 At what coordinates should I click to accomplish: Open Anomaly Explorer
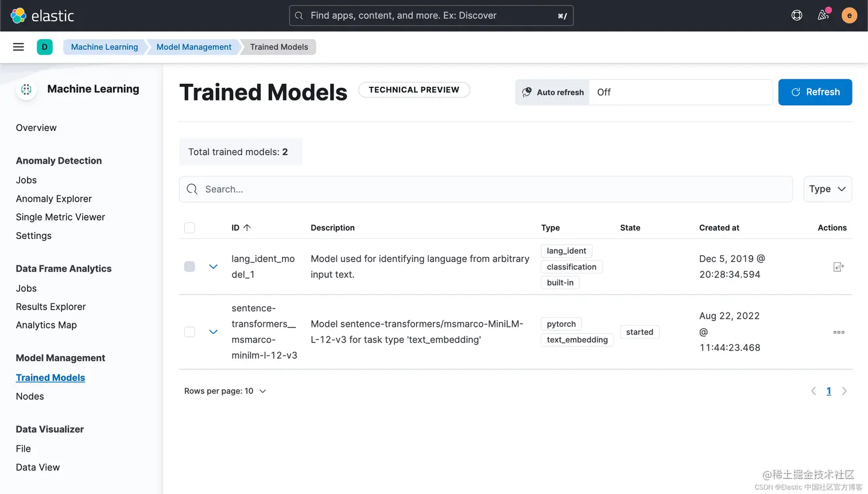point(54,199)
